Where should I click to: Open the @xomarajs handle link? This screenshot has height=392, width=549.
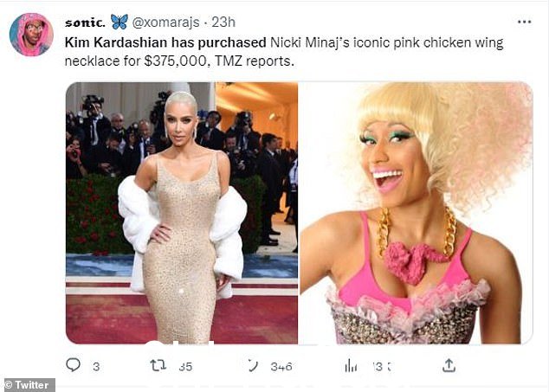[165, 22]
